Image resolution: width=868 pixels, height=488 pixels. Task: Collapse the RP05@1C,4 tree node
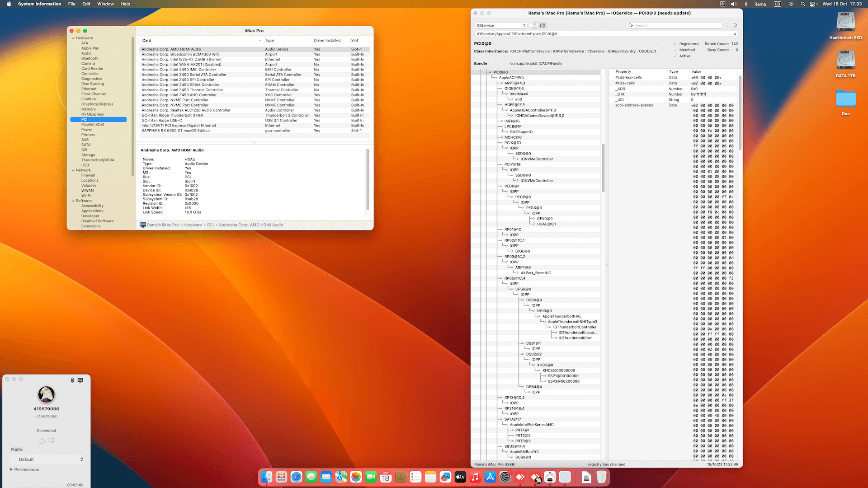click(501, 278)
